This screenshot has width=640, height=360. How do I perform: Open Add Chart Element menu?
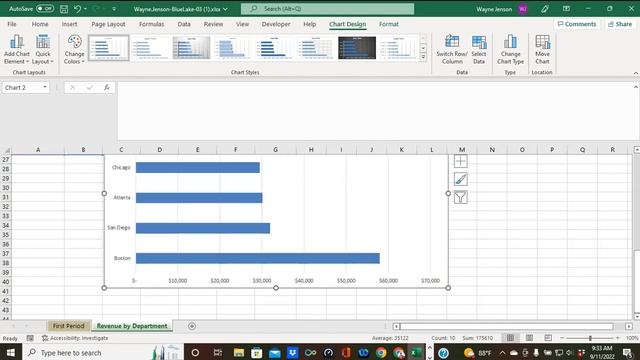coord(16,49)
